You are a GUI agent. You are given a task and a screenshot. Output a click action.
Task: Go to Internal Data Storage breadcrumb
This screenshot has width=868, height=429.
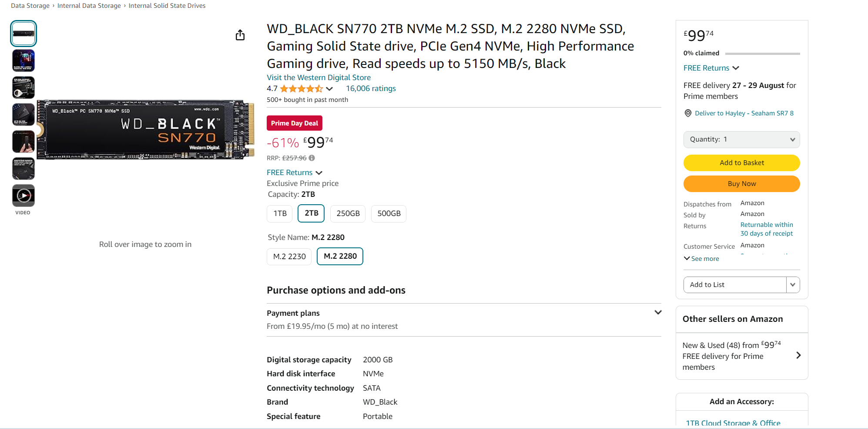[x=89, y=6]
